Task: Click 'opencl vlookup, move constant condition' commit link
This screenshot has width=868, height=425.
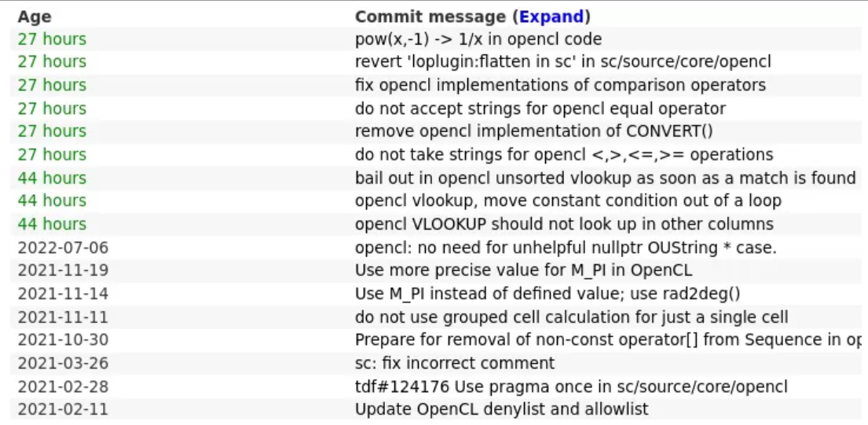Action: [567, 201]
